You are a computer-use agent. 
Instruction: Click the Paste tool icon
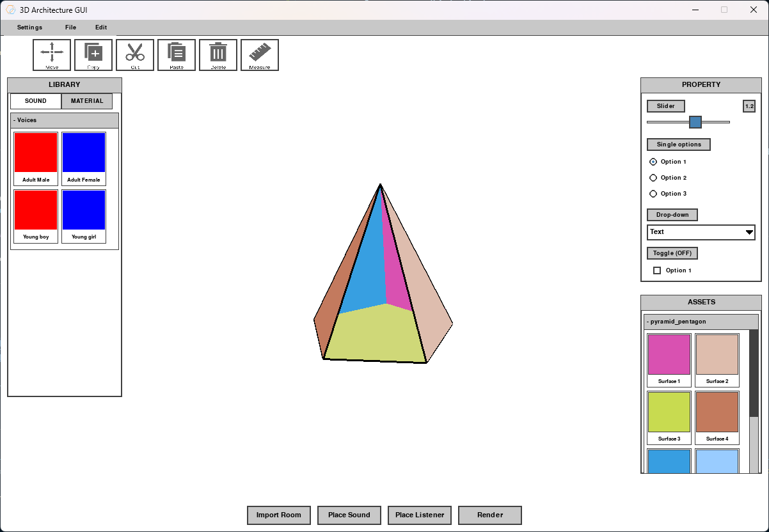[x=177, y=54]
